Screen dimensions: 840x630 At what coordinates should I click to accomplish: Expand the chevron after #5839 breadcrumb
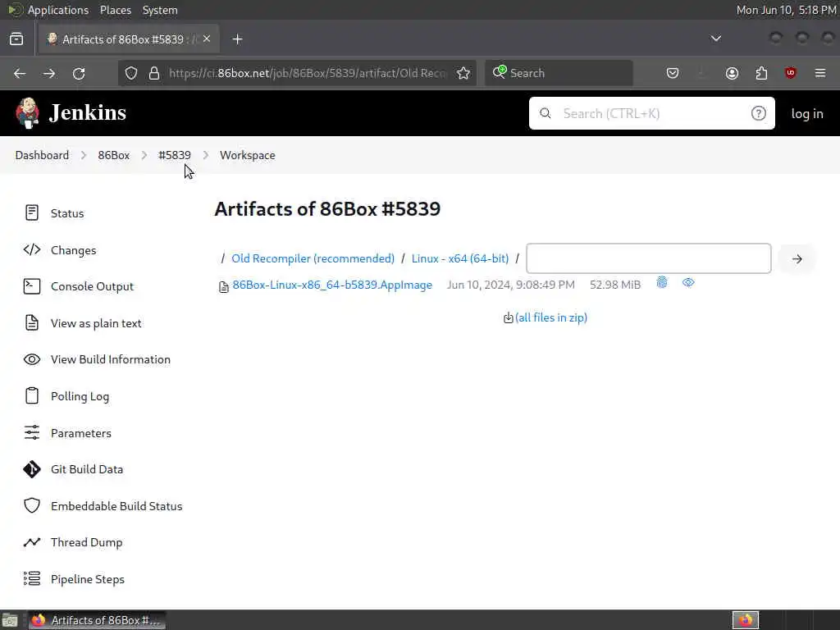tap(206, 155)
